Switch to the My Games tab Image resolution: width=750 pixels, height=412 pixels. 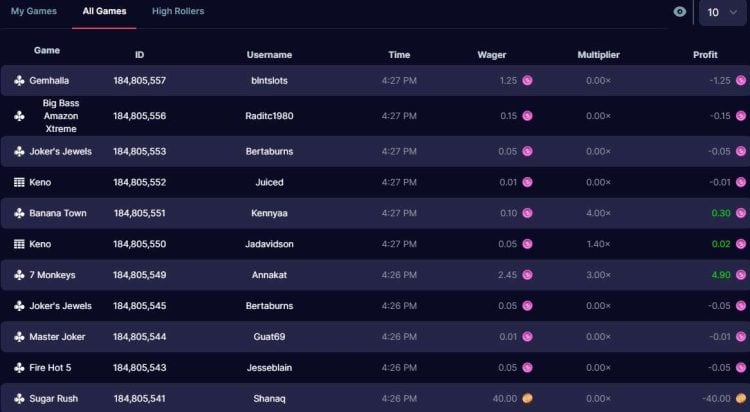34,12
